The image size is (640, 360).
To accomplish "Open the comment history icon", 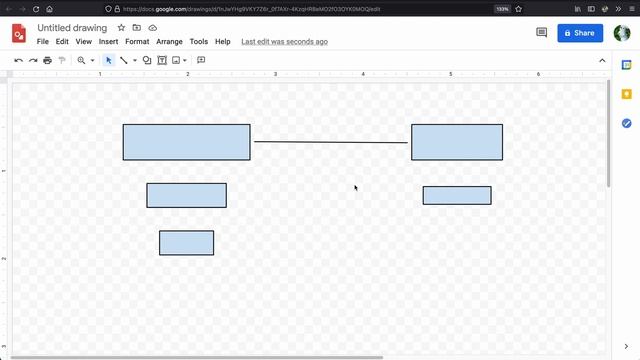I will (x=542, y=33).
